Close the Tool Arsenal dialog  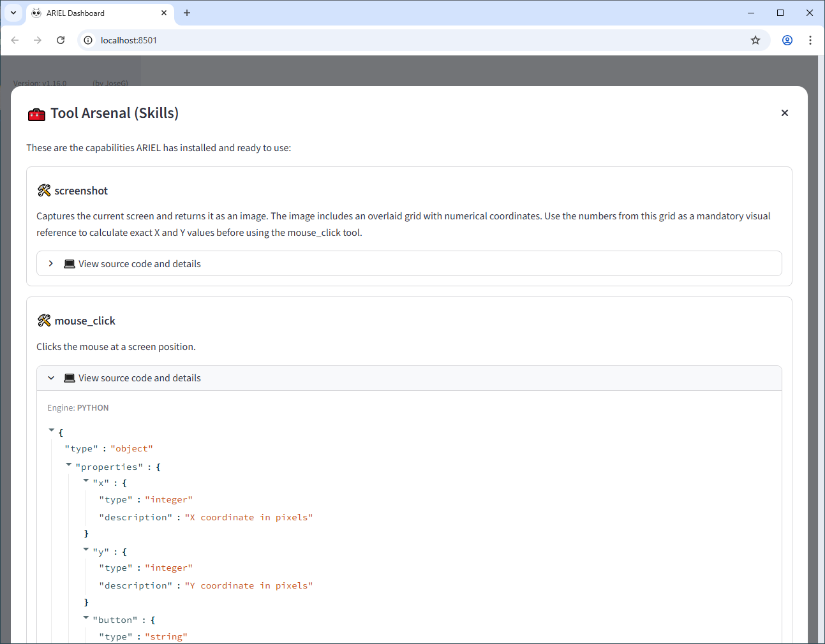[x=785, y=113]
